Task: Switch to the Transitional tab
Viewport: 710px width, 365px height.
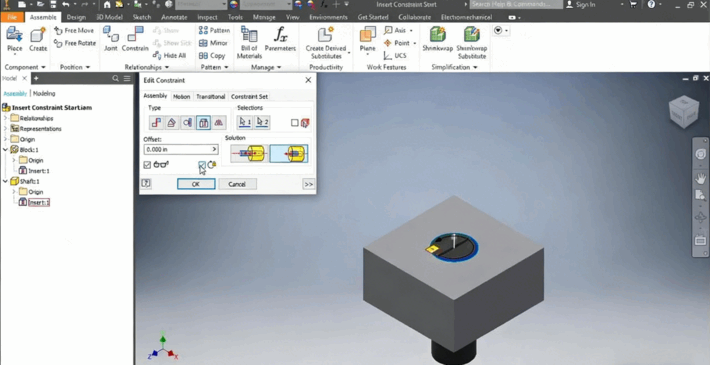Action: pyautogui.click(x=211, y=96)
